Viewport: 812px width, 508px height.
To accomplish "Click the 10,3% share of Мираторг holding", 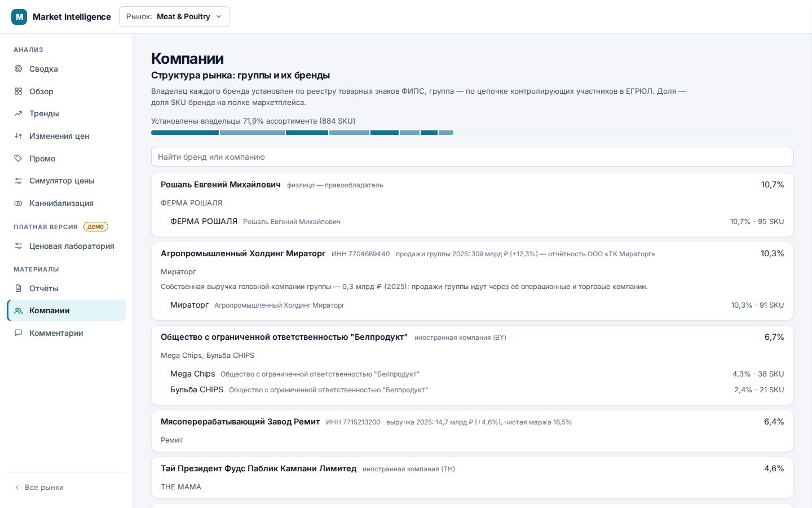I will click(x=773, y=253).
